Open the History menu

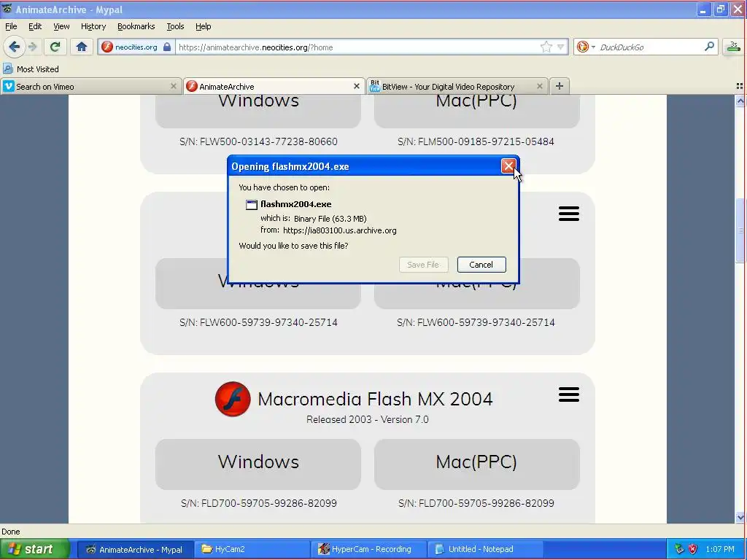(93, 26)
